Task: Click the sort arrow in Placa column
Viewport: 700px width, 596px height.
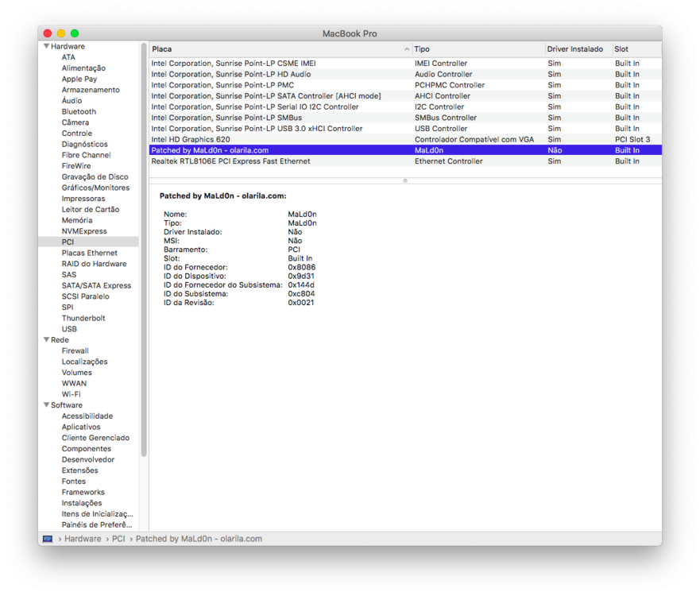Action: (x=407, y=49)
